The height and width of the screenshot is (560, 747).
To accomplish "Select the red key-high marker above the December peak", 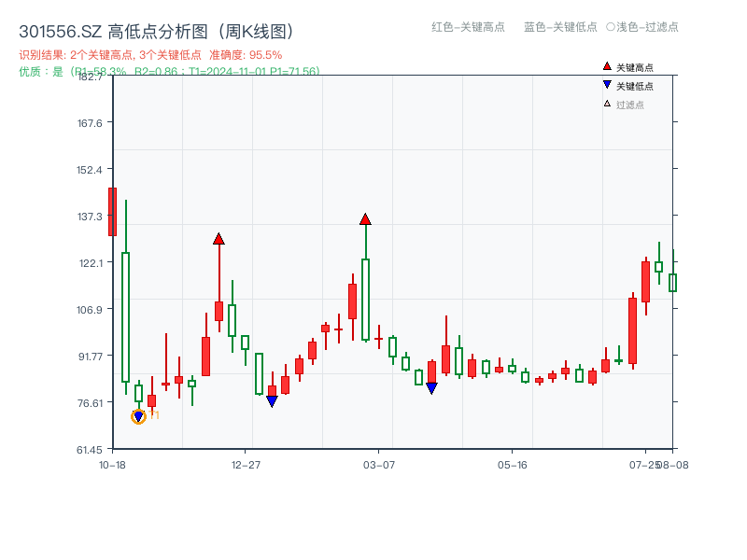I will 219,239.
